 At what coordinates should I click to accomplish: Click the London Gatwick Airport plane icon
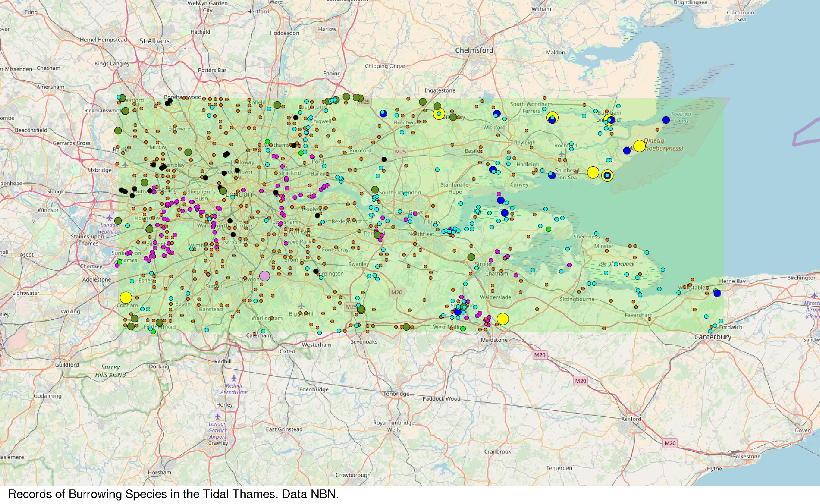pyautogui.click(x=217, y=416)
